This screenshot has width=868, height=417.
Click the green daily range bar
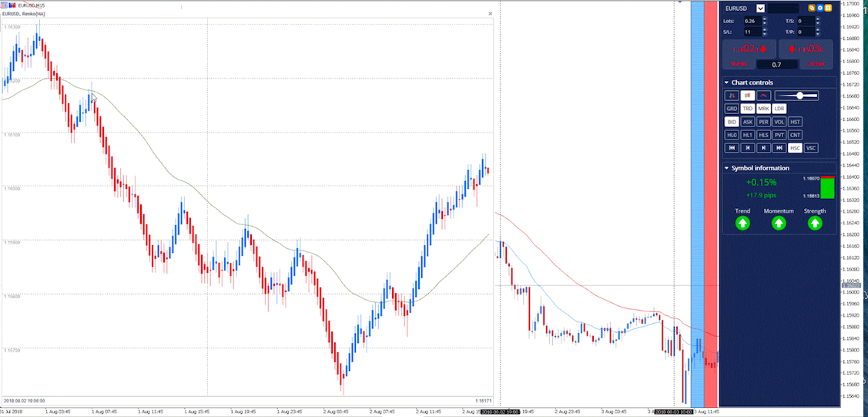[828, 188]
